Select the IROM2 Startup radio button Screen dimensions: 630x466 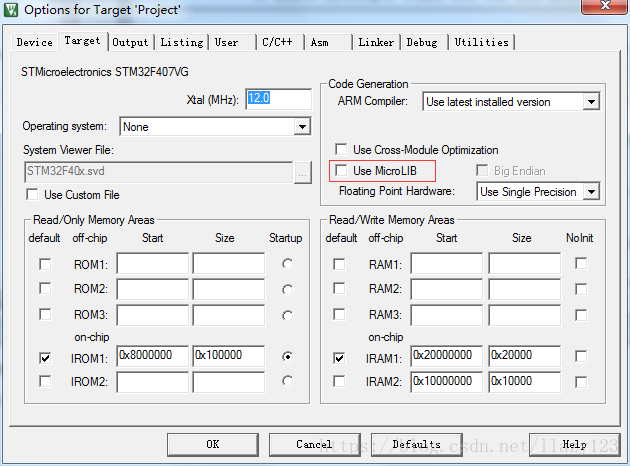pyautogui.click(x=287, y=380)
